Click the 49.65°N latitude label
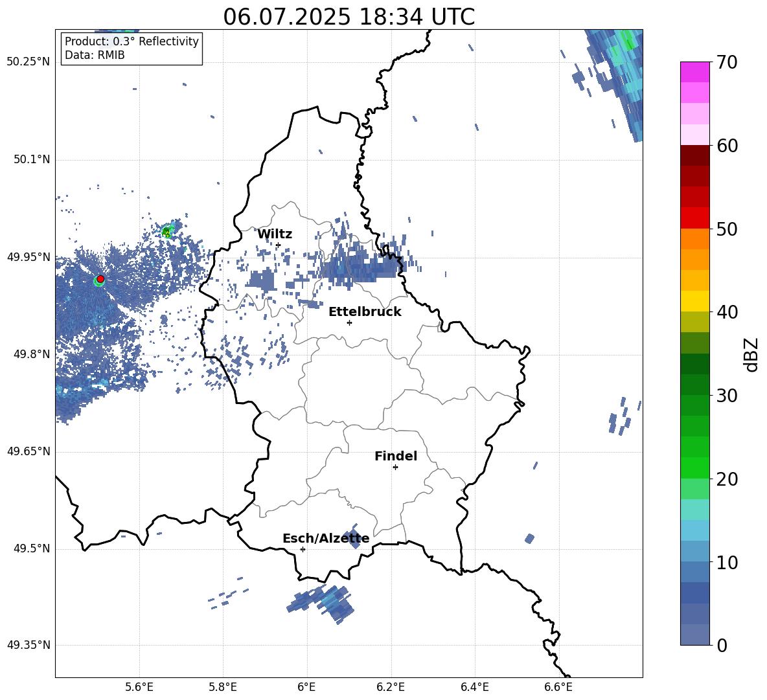Viewport: 767px width, 700px height. (29, 451)
